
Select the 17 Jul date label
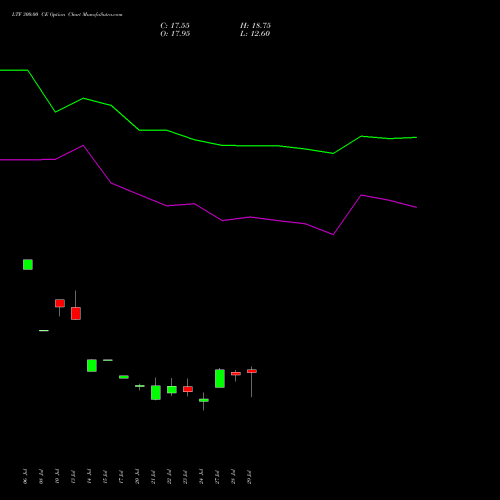coord(121,476)
